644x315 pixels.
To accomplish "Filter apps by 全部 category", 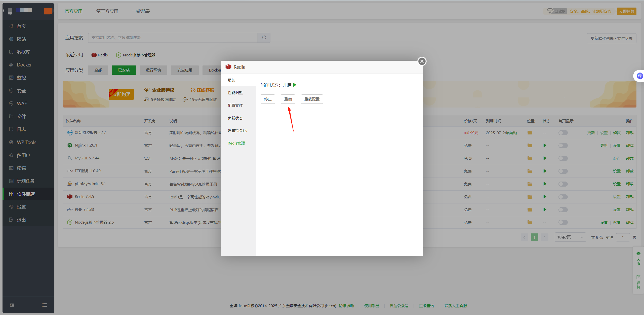I will [98, 70].
